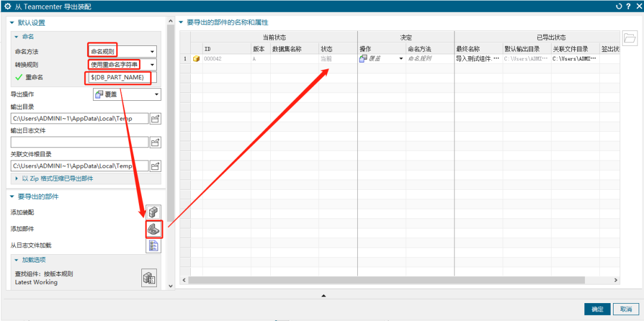The image size is (644, 321).
Task: Click the 操作 column header
Action: coord(382,50)
